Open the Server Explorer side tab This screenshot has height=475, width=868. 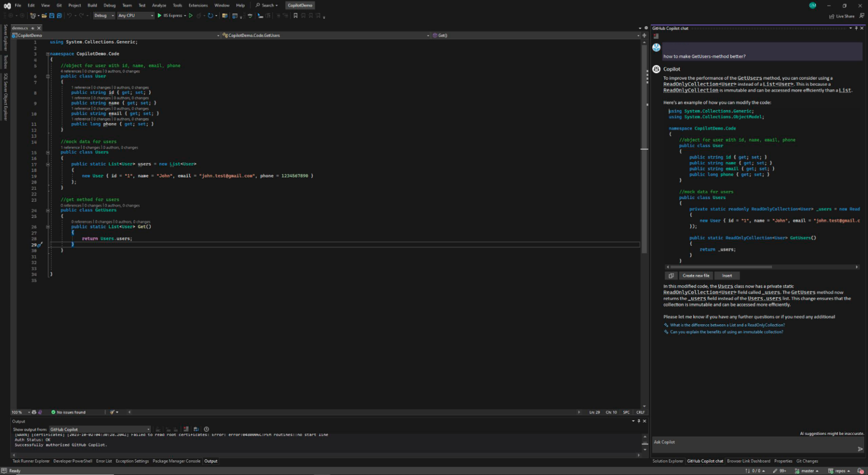[x=6, y=37]
